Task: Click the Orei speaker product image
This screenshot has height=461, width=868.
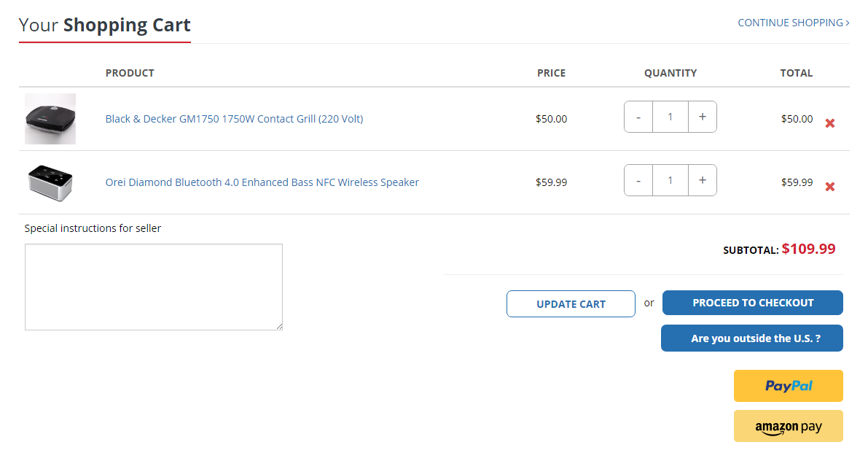Action: (x=50, y=182)
